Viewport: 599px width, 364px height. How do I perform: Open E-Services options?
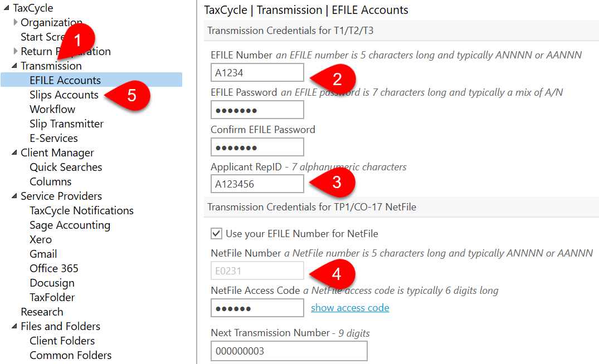pyautogui.click(x=53, y=137)
